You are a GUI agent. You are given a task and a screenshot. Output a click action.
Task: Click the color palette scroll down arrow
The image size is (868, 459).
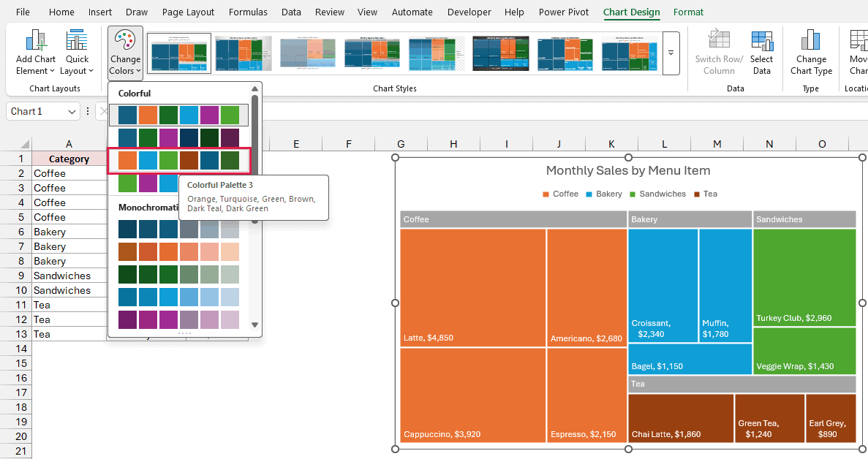click(254, 325)
